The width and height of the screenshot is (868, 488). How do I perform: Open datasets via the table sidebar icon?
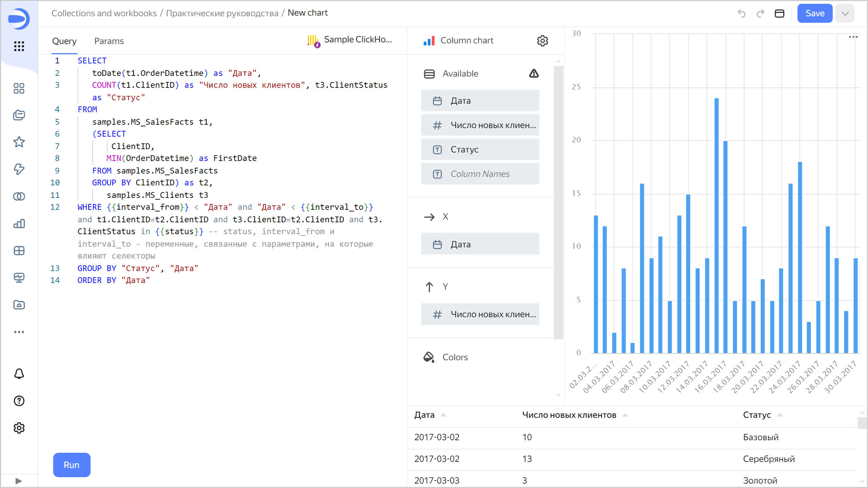click(x=19, y=250)
